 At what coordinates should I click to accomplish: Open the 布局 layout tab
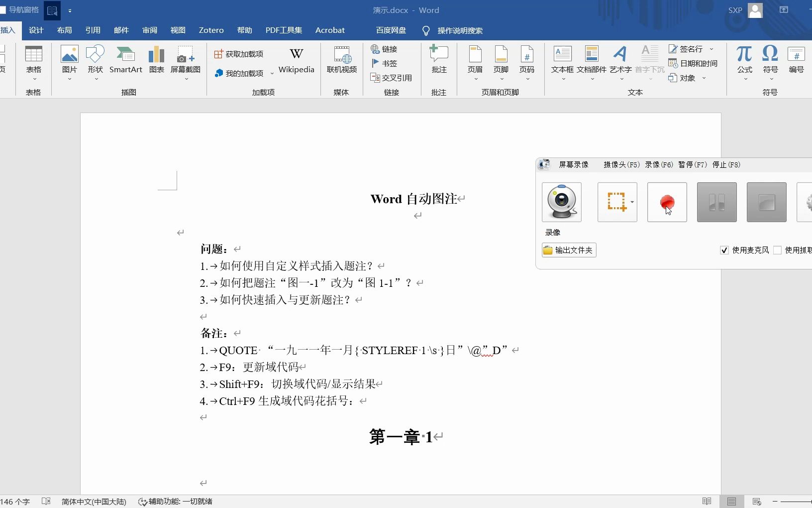pos(64,30)
